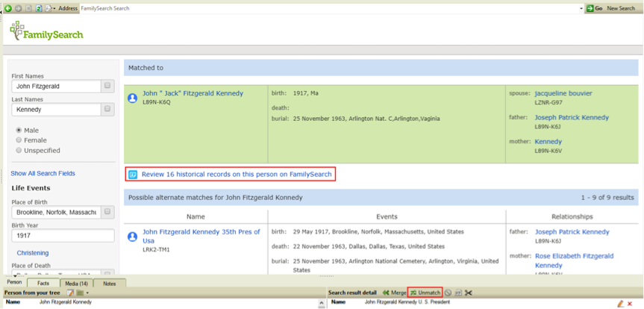Viewport: 644px width, 309px height.
Task: Toggle exact match box beside Place of Birth
Action: (x=107, y=212)
